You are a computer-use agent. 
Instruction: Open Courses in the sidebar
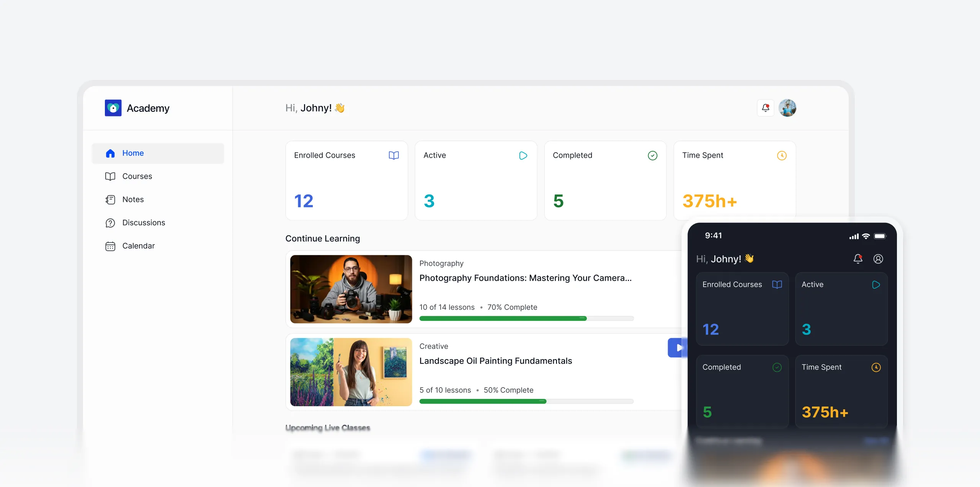[158, 176]
